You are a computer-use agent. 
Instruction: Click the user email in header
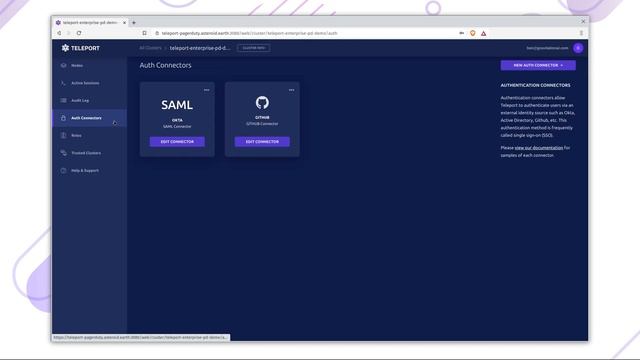547,48
